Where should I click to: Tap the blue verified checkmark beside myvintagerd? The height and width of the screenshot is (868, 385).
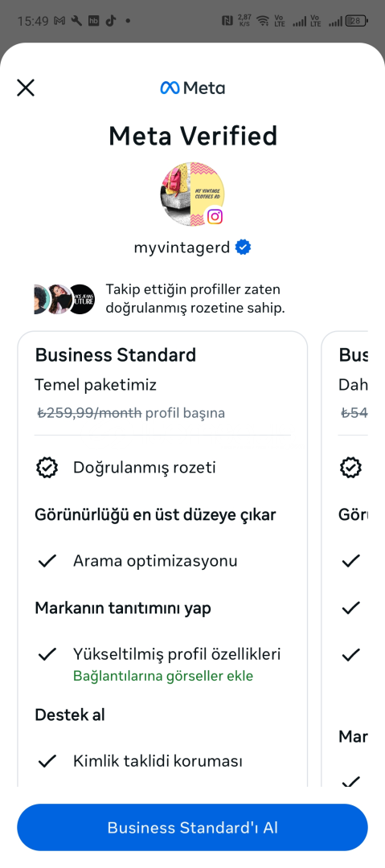click(x=243, y=247)
